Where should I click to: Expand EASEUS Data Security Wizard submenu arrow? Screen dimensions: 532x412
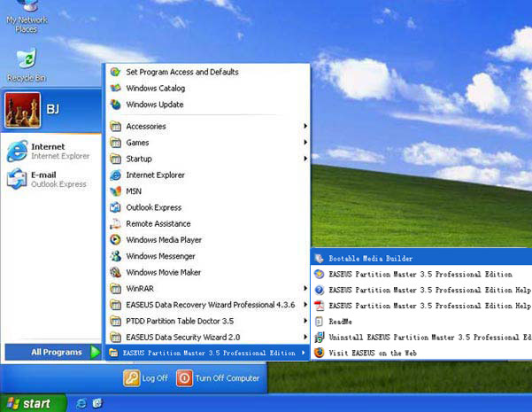305,337
